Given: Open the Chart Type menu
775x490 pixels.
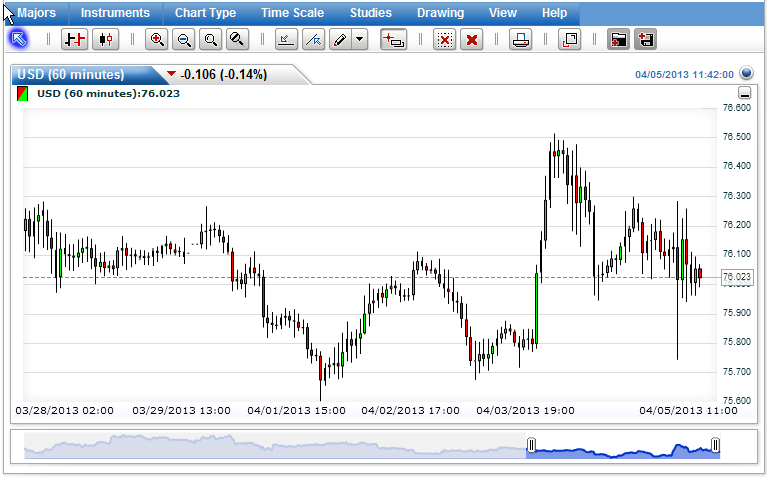Looking at the screenshot, I should point(205,13).
